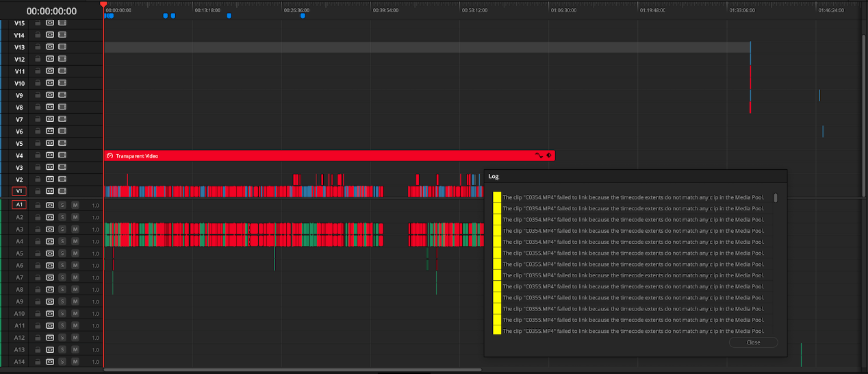This screenshot has height=374, width=868.
Task: Click ruler at timecode 00:39:54:00
Action: 385,11
